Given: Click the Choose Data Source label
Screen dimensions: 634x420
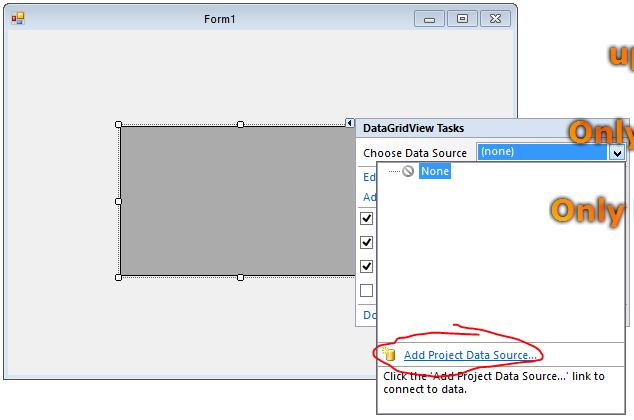Looking at the screenshot, I should (415, 153).
